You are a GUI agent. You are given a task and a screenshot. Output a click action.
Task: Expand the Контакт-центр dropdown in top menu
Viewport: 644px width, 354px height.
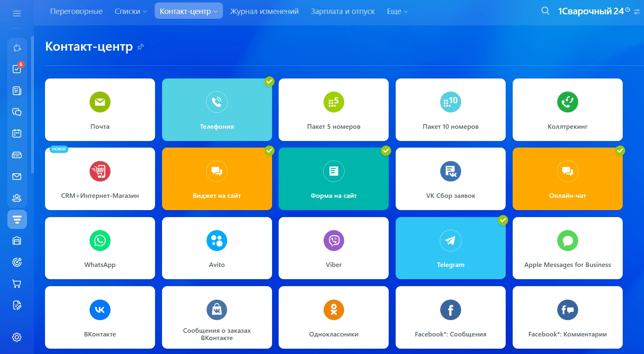click(189, 11)
